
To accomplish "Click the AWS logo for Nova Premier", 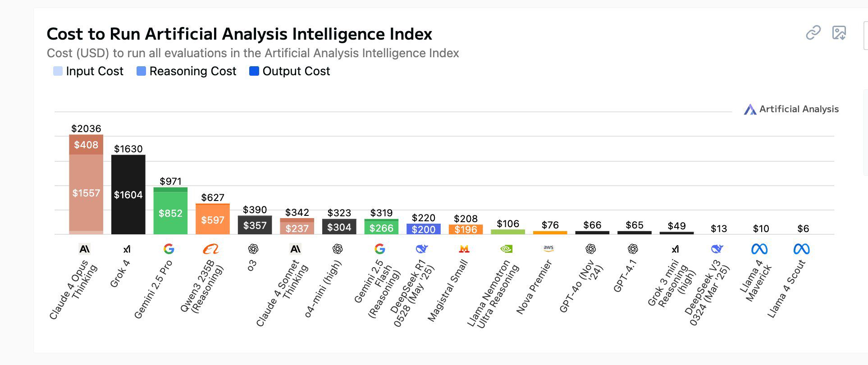I will (548, 248).
